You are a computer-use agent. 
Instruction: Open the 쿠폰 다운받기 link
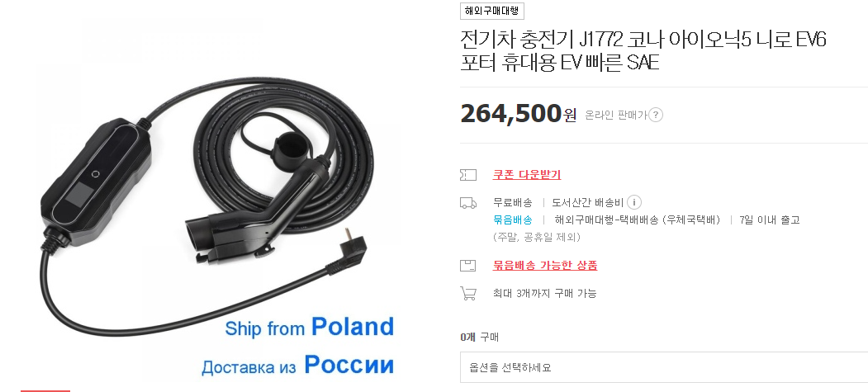pos(526,175)
